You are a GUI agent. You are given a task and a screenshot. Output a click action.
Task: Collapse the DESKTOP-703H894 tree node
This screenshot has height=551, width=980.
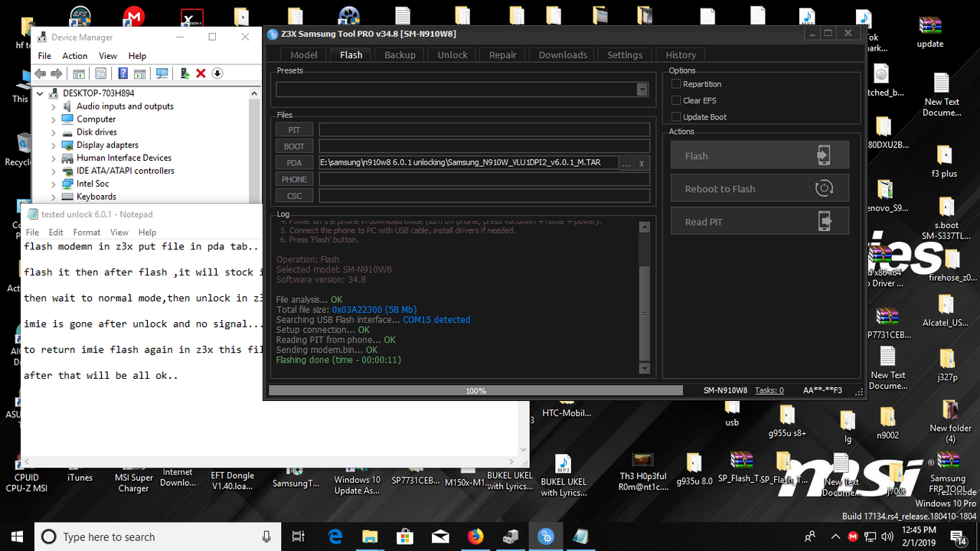[x=41, y=93]
